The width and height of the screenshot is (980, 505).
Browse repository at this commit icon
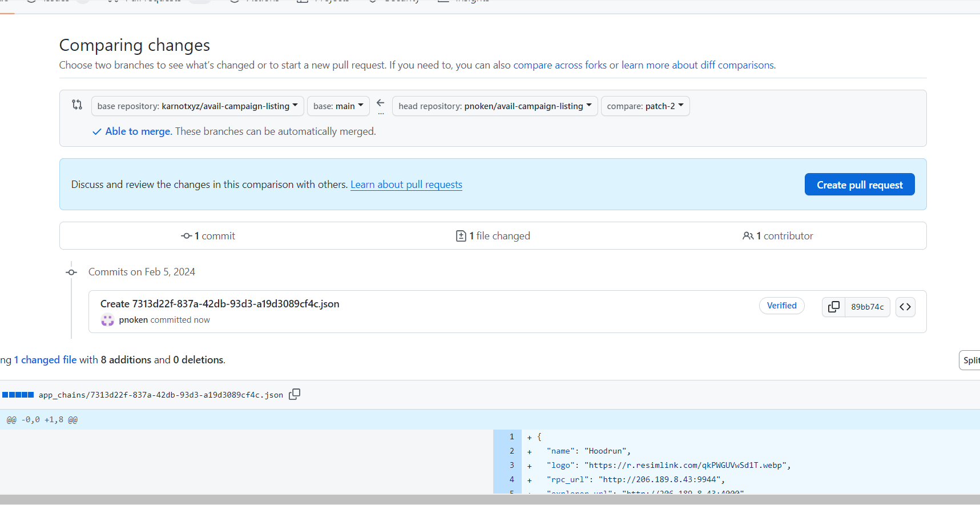(x=905, y=307)
